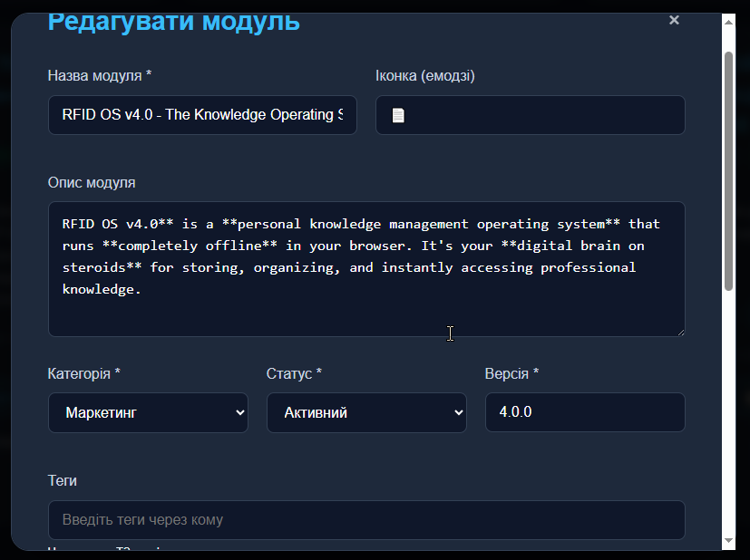The image size is (750, 560).
Task: Click the Іконка (емодзі) input box
Action: [530, 115]
